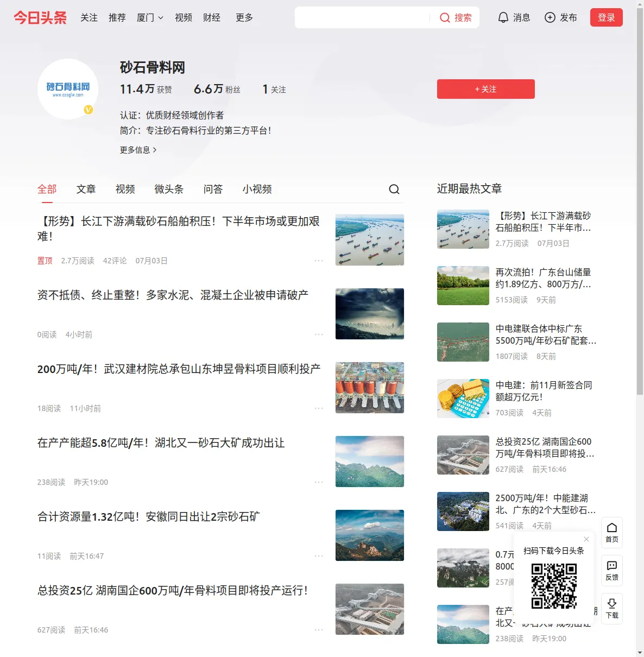644x657 pixels.
Task: Open article 总投资25亿 湖南国企 in main feed
Action: 173,590
